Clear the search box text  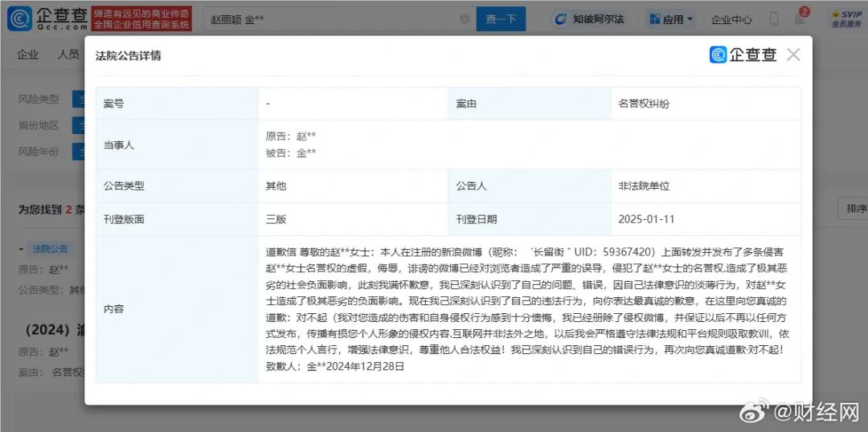[x=465, y=18]
